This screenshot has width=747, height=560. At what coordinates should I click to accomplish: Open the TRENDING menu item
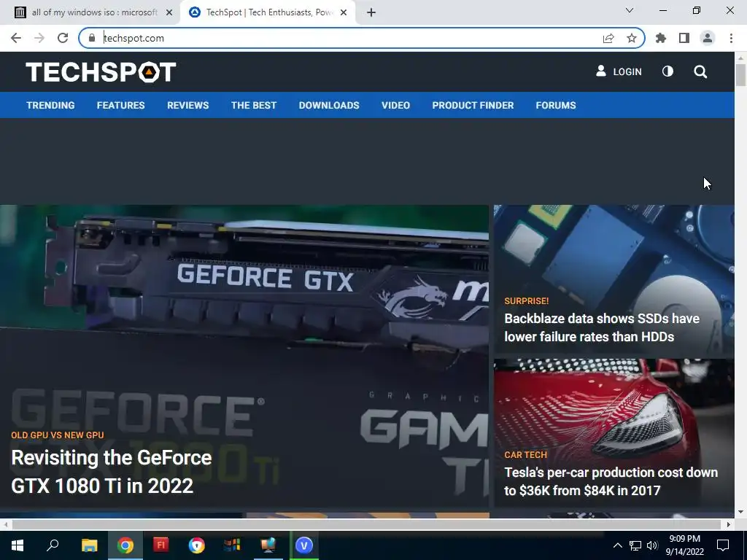pyautogui.click(x=50, y=105)
